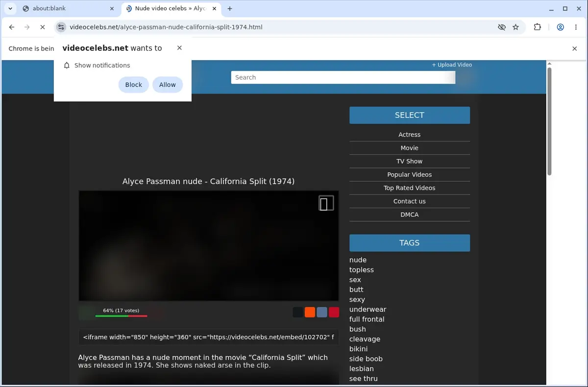Select the videocelebs page tab
Image resolution: width=588 pixels, height=387 pixels.
[x=171, y=8]
